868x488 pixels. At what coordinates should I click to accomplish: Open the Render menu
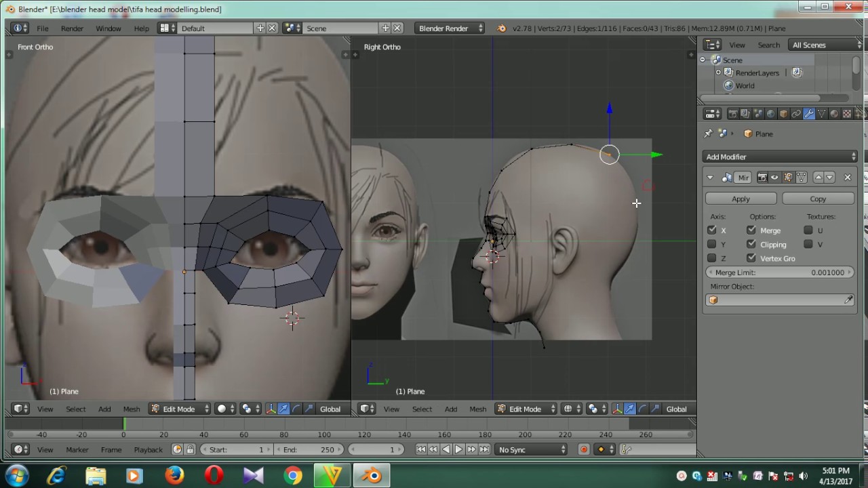[x=72, y=28]
